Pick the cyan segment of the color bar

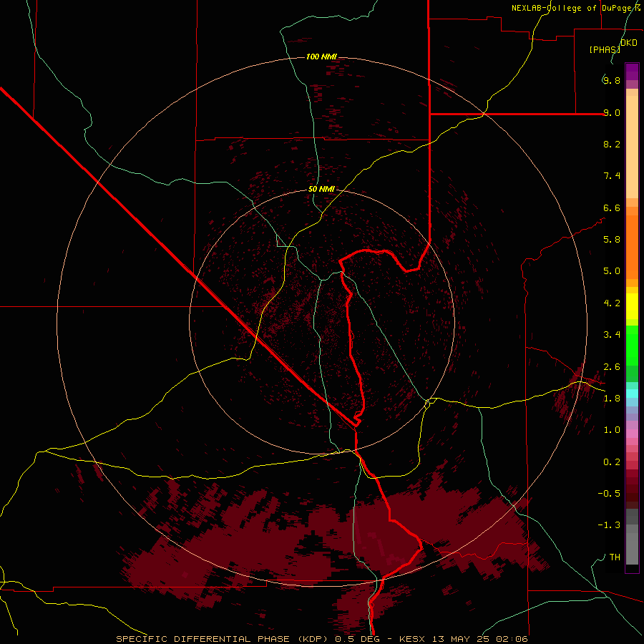(632, 394)
